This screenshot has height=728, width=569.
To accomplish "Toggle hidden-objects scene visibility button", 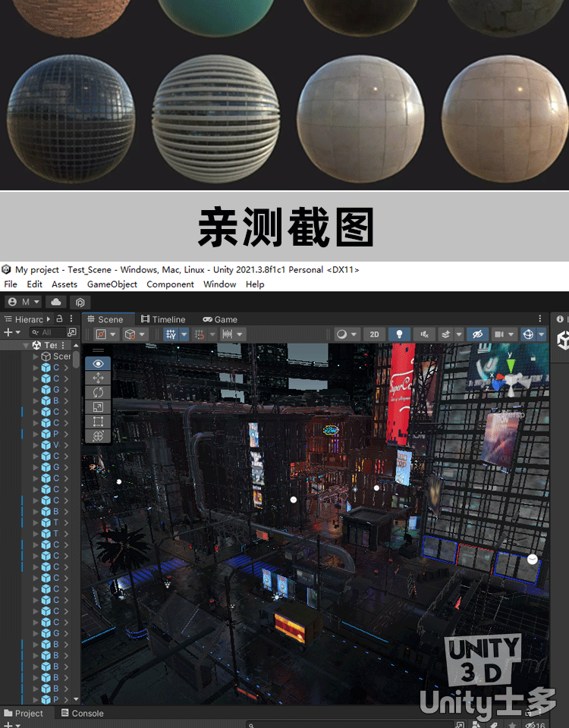I will click(x=477, y=334).
